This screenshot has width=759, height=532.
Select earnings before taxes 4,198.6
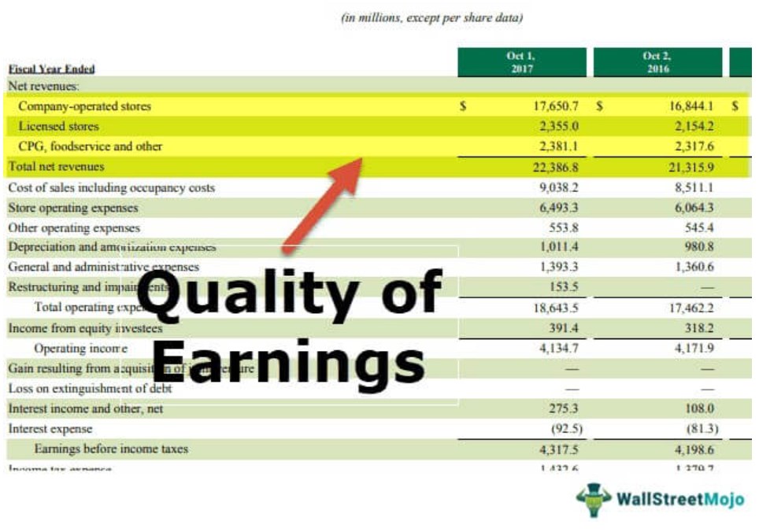pyautogui.click(x=694, y=450)
